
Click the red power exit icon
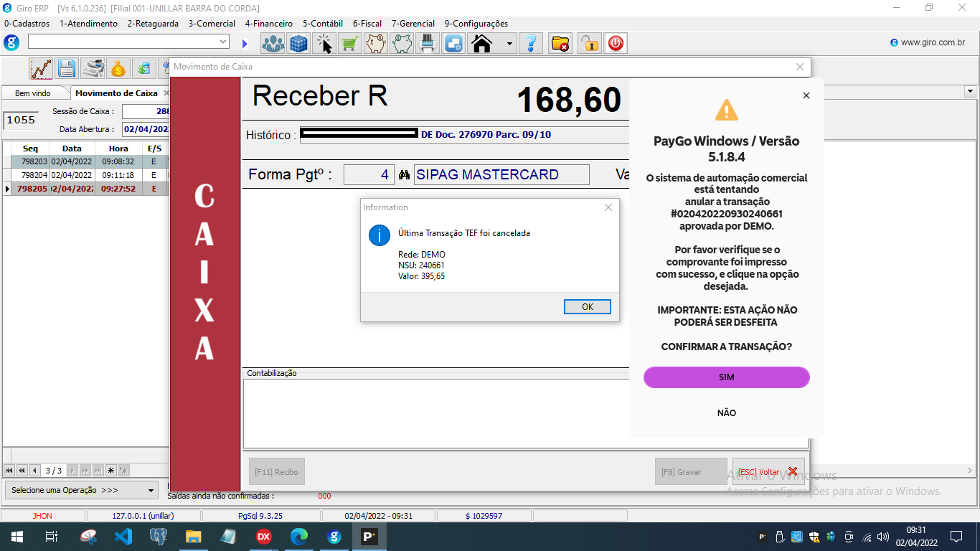tap(616, 44)
